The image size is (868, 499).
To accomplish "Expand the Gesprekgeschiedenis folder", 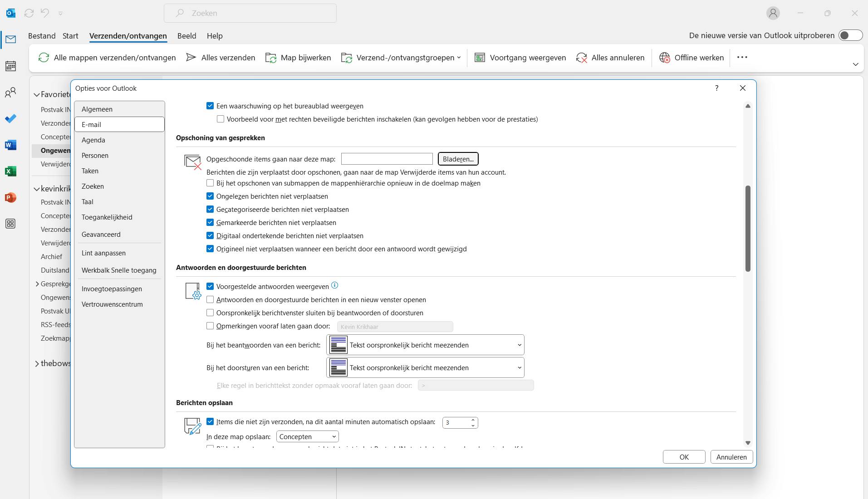I will [x=37, y=284].
